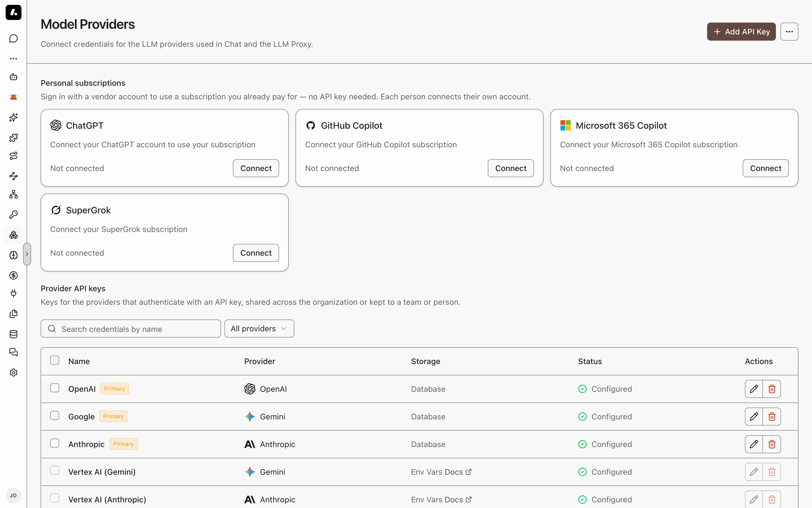Tick the select-all checkbox in table header
Image resolution: width=812 pixels, height=508 pixels.
pyautogui.click(x=55, y=360)
